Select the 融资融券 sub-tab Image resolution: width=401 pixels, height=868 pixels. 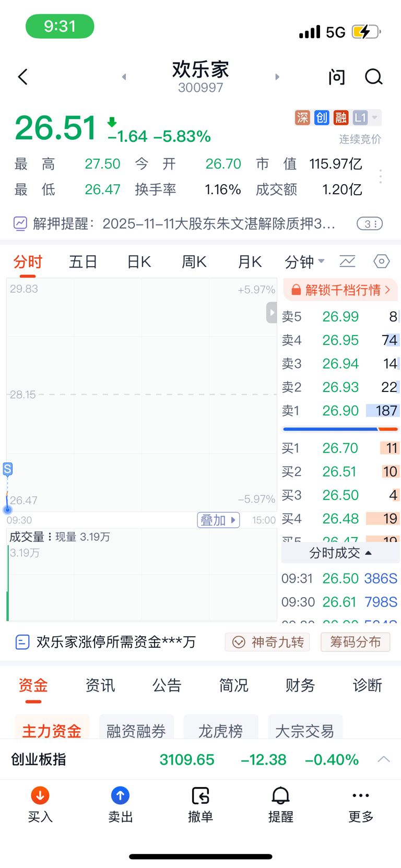pos(136,727)
